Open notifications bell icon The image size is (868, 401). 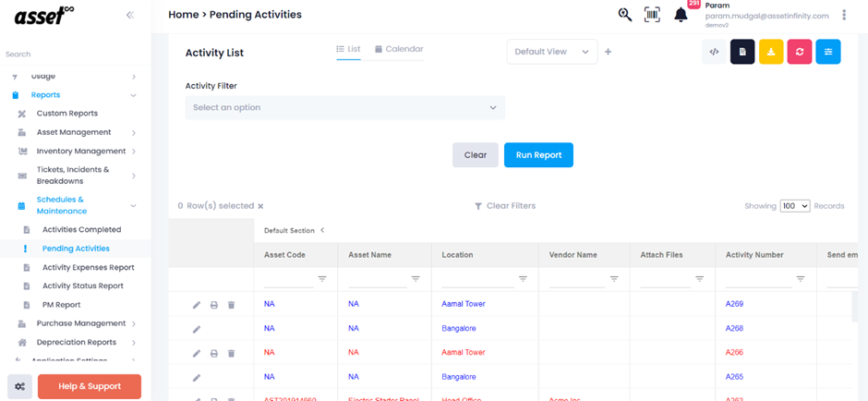pyautogui.click(x=681, y=15)
